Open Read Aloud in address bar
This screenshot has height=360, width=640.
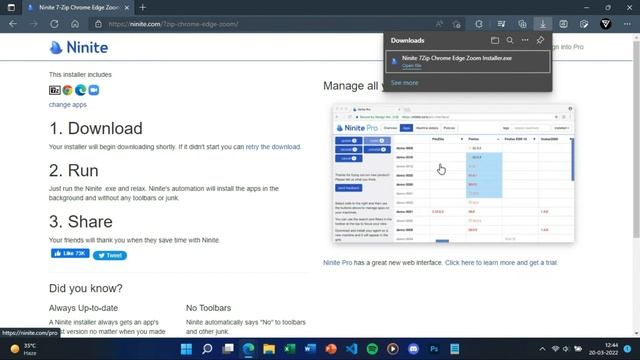(x=439, y=24)
